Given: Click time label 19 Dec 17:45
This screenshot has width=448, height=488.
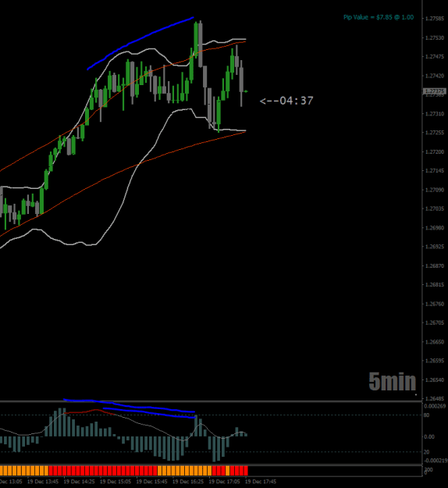Looking at the screenshot, I should (x=261, y=482).
